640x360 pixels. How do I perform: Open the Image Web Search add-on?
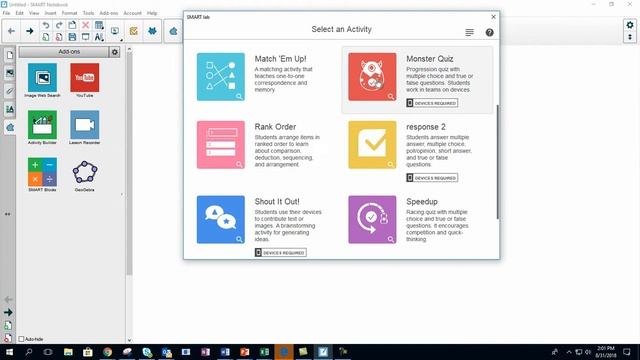(x=42, y=80)
